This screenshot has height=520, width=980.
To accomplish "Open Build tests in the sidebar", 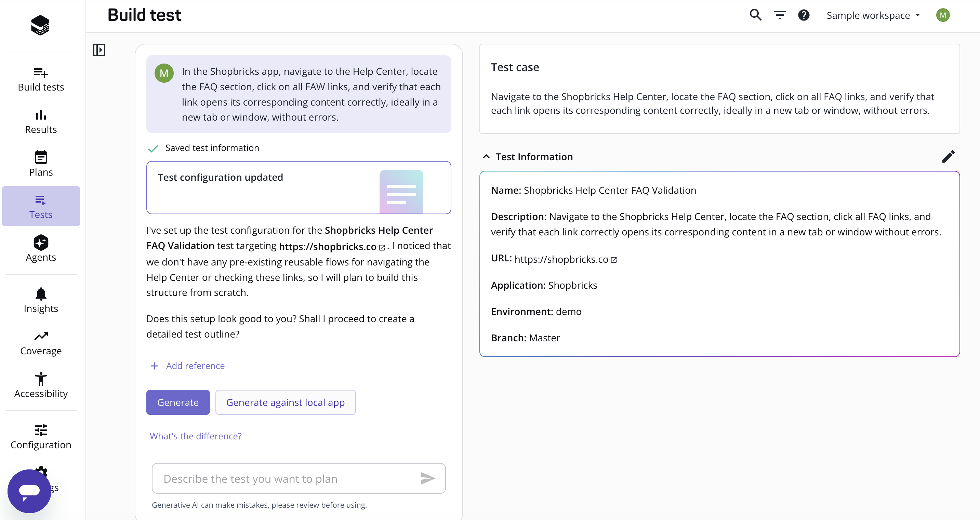I will click(x=41, y=80).
